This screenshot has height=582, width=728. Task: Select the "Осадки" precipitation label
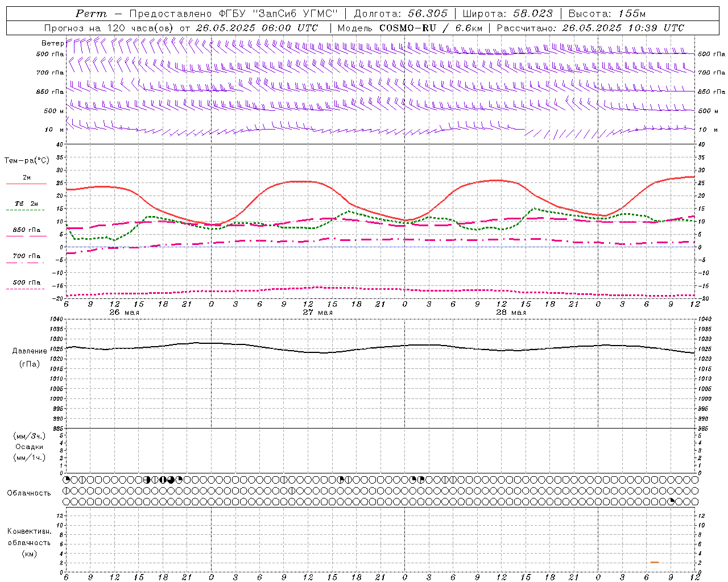tap(30, 447)
